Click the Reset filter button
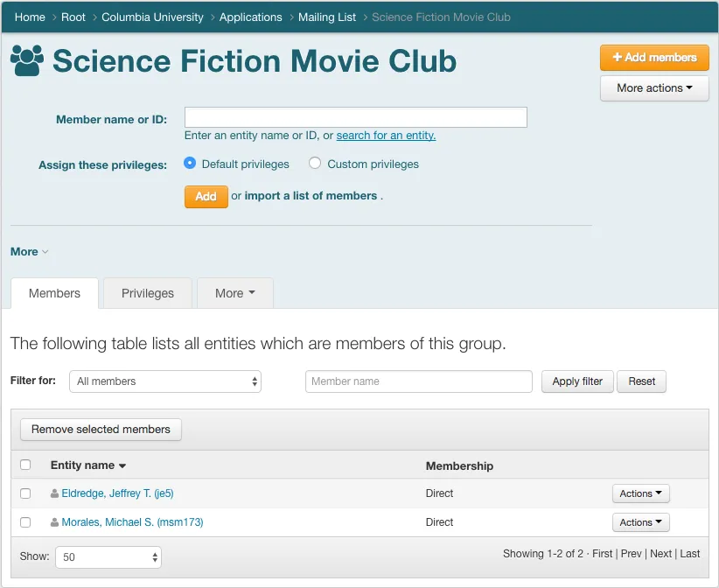719x588 pixels. pyautogui.click(x=641, y=381)
